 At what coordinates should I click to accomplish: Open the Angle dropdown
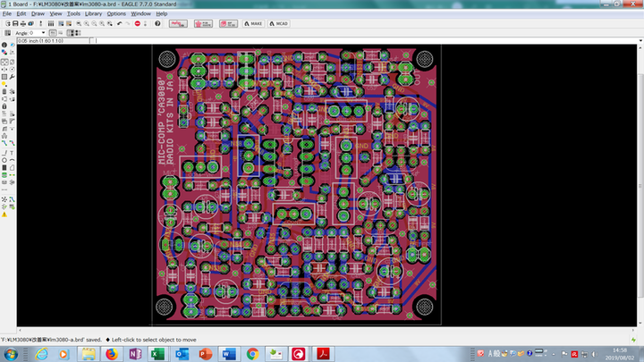point(42,33)
